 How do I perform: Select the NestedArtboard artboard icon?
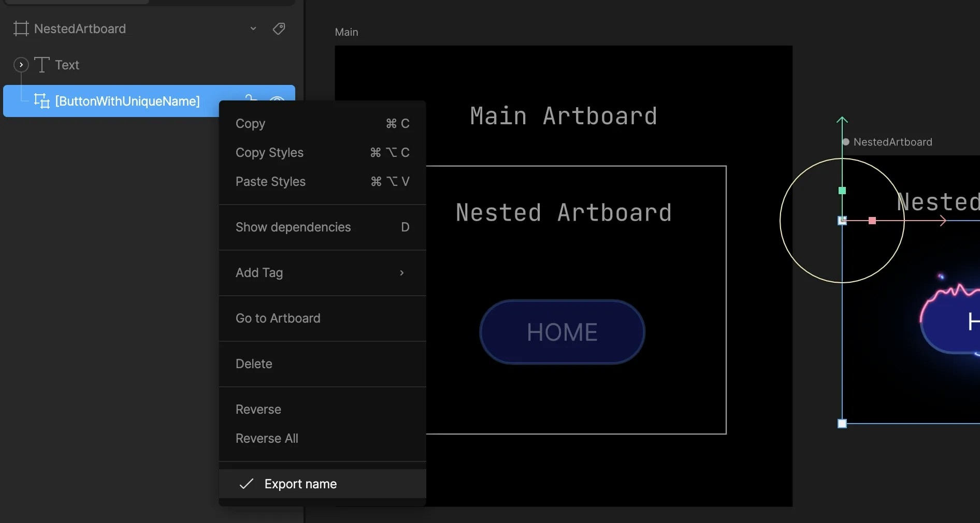coord(21,29)
